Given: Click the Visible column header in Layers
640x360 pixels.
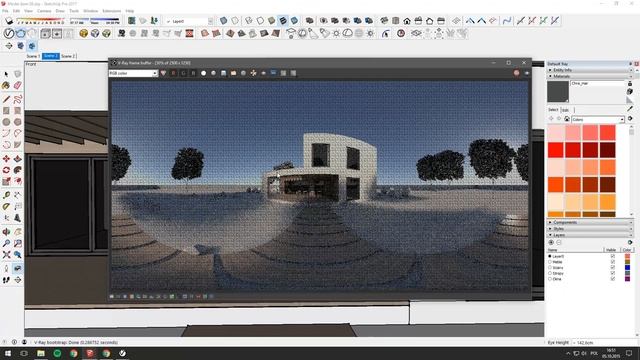Looking at the screenshot, I should point(611,250).
